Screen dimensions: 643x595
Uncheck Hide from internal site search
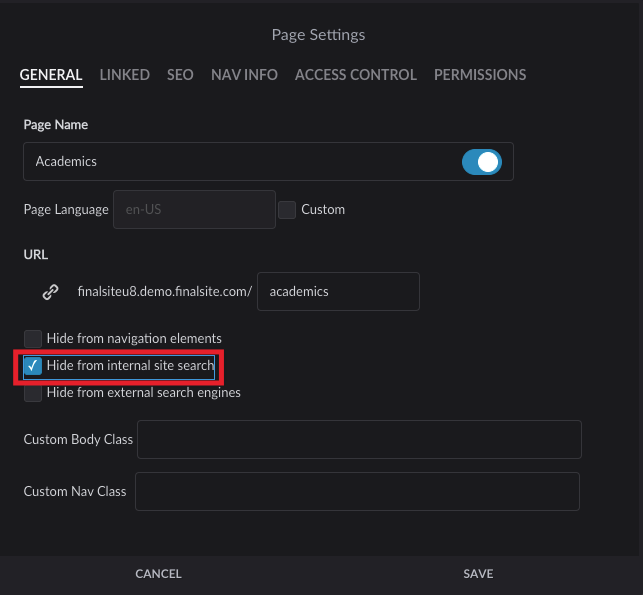pyautogui.click(x=33, y=366)
